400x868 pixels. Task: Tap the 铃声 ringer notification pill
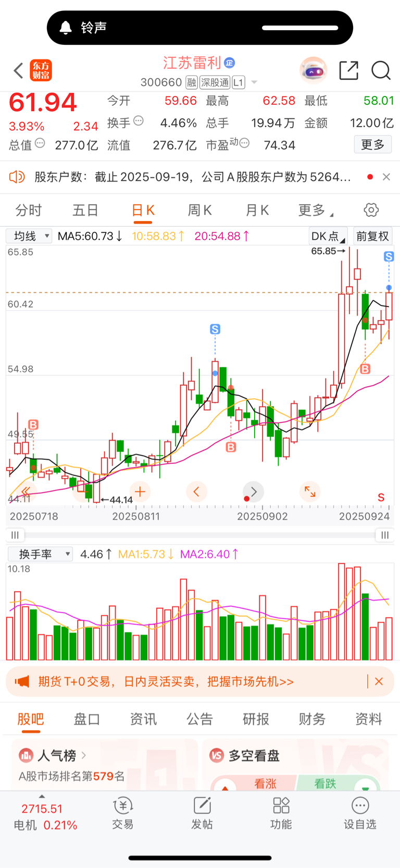(x=200, y=28)
